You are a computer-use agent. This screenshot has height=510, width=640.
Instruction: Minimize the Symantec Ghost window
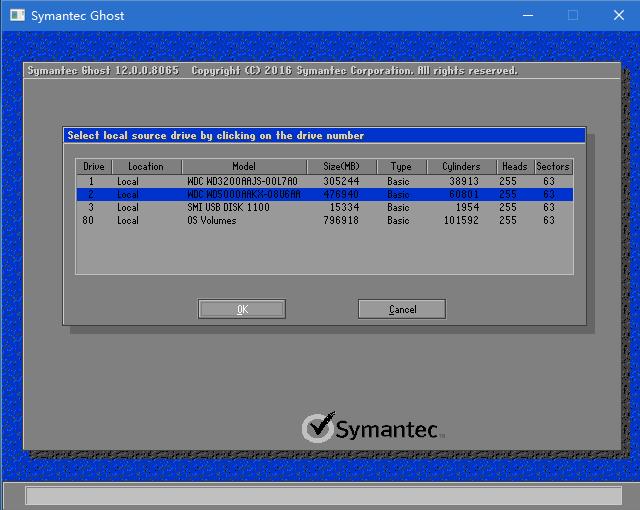click(x=528, y=16)
